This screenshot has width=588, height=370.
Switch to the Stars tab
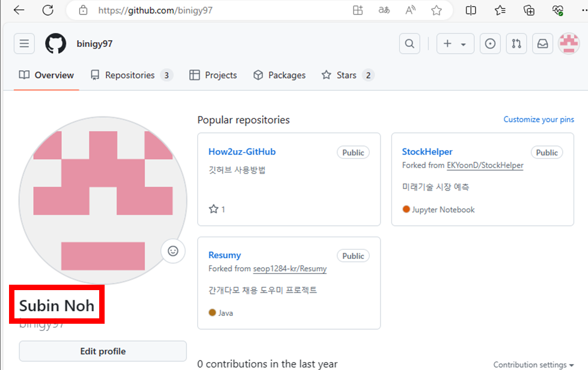348,75
